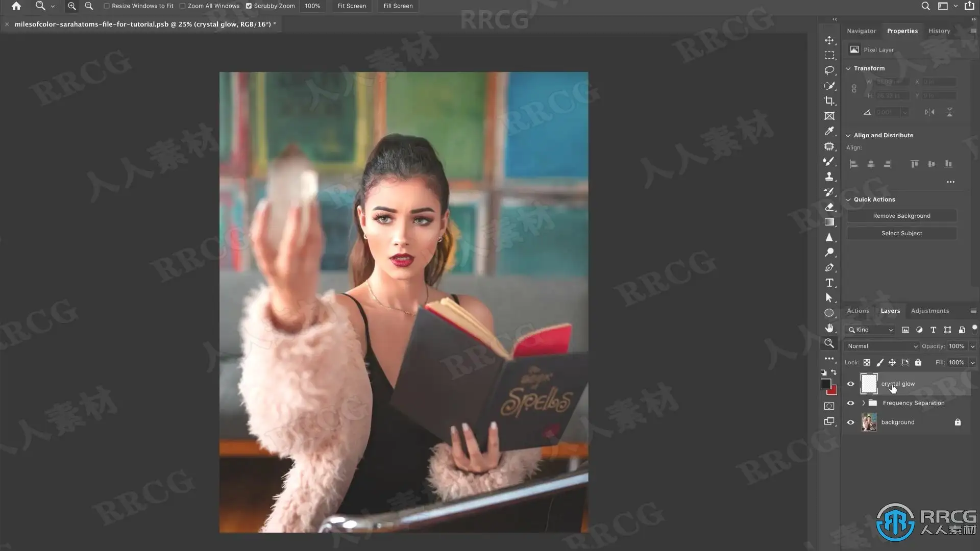Viewport: 980px width, 551px height.
Task: Select the Eraser tool
Action: click(x=829, y=207)
